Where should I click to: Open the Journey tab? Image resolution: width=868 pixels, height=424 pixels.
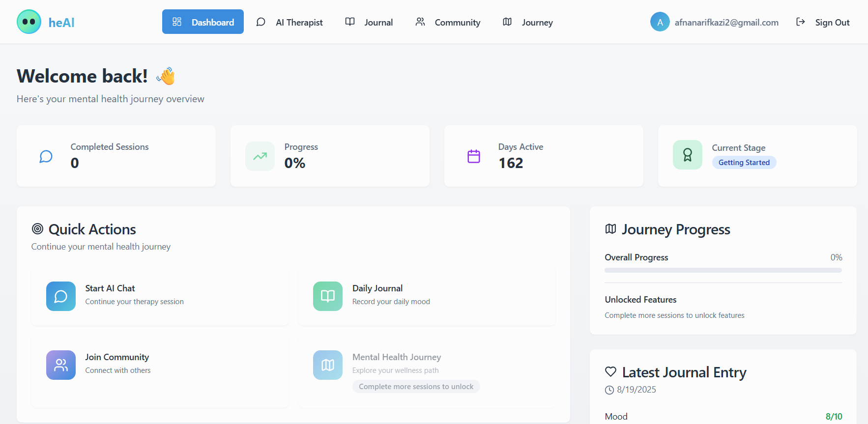coord(528,22)
